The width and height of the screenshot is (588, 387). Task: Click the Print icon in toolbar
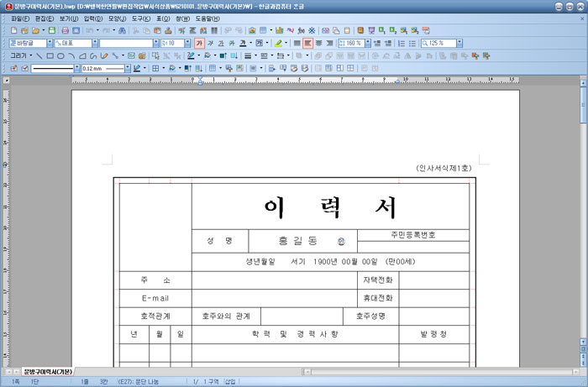pos(64,30)
